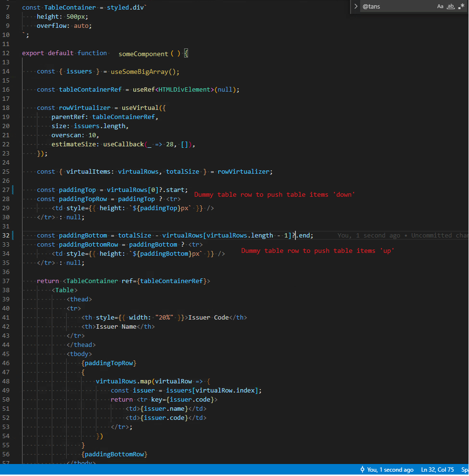Click 'parentRef' property on line 19
The width and height of the screenshot is (469, 476).
coord(68,117)
